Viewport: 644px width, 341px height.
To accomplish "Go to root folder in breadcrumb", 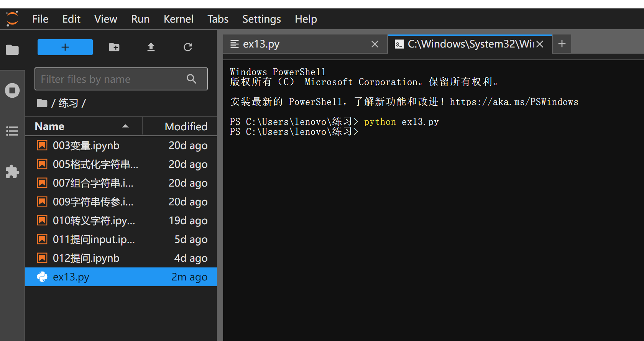I will (x=42, y=103).
